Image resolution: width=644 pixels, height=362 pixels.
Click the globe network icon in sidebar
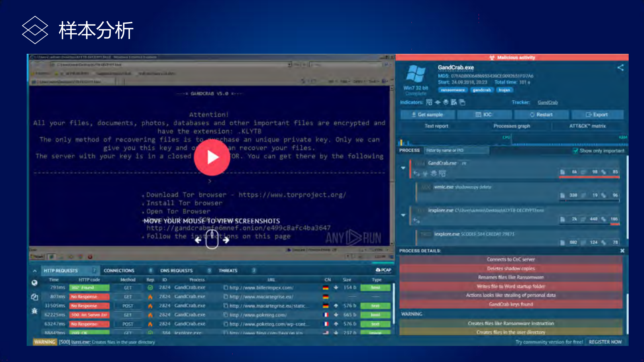tap(34, 283)
